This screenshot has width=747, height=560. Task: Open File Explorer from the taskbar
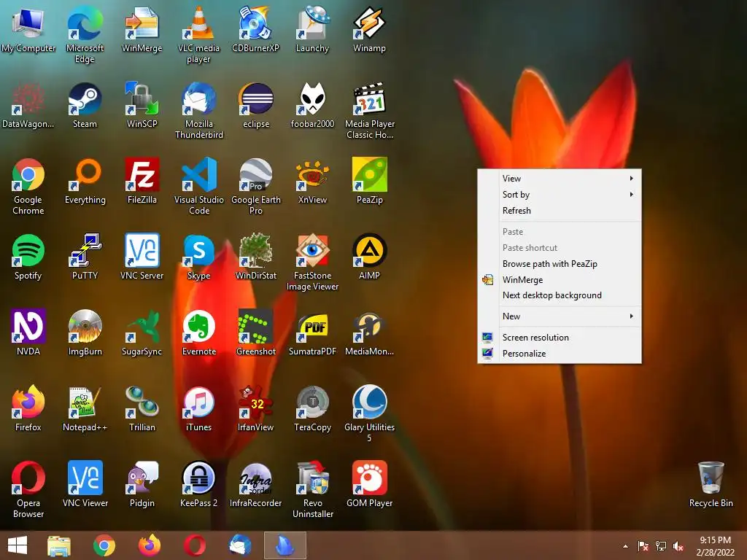[x=59, y=545]
